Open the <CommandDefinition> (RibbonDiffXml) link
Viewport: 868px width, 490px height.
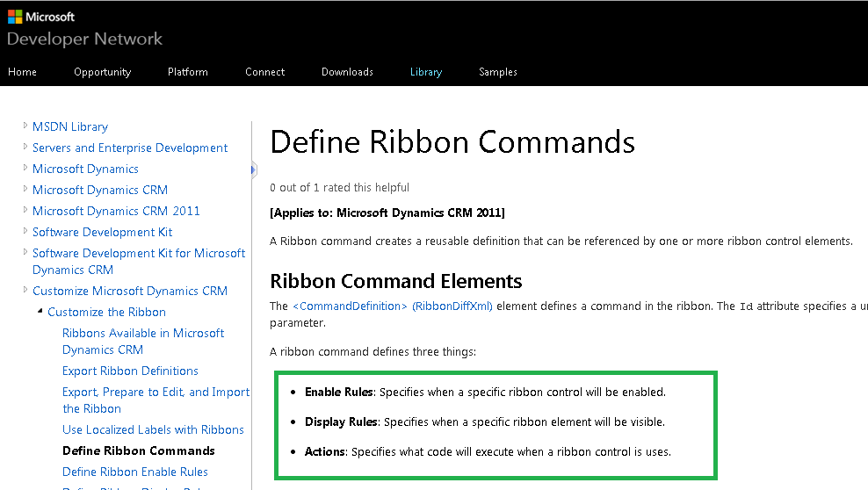(393, 306)
